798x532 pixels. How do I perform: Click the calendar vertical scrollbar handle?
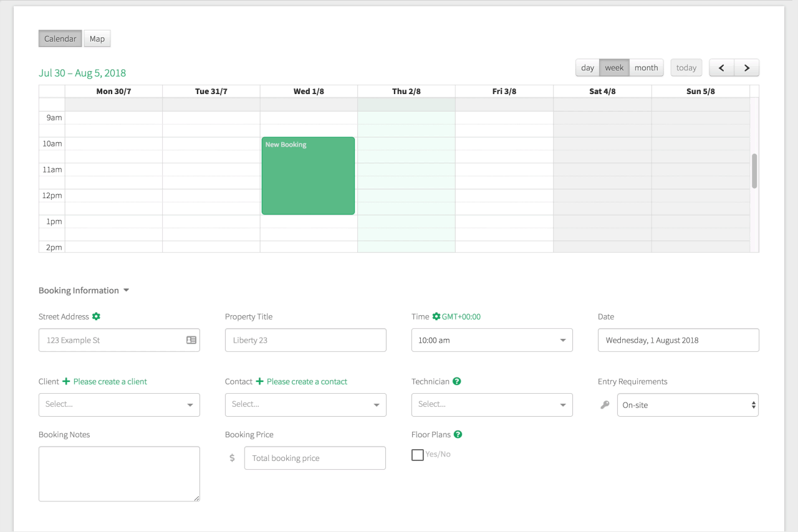(754, 171)
